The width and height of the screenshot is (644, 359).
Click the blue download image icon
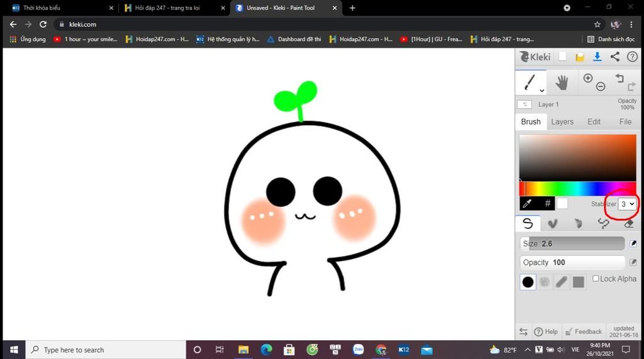(x=597, y=57)
